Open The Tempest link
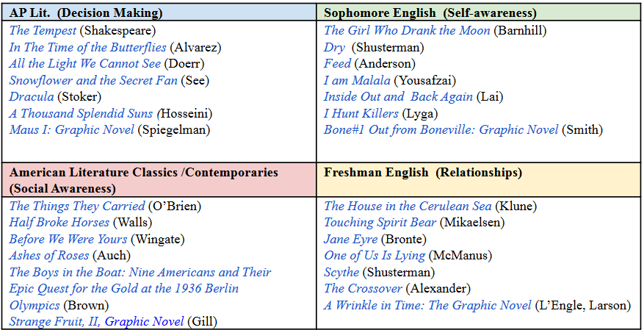Image resolution: width=644 pixels, height=330 pixels. click(43, 30)
